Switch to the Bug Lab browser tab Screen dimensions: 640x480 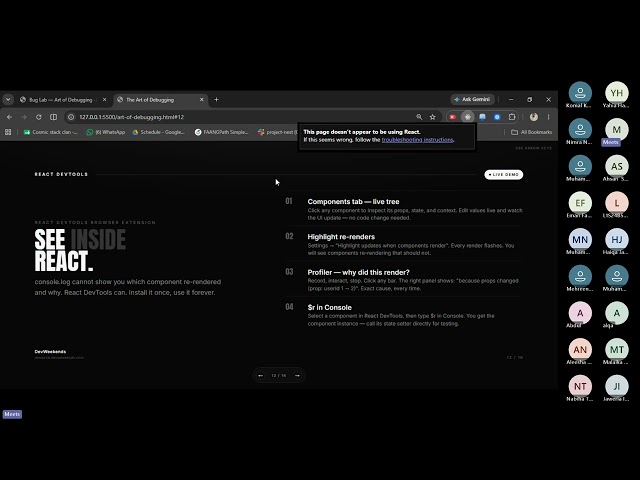[x=62, y=100]
